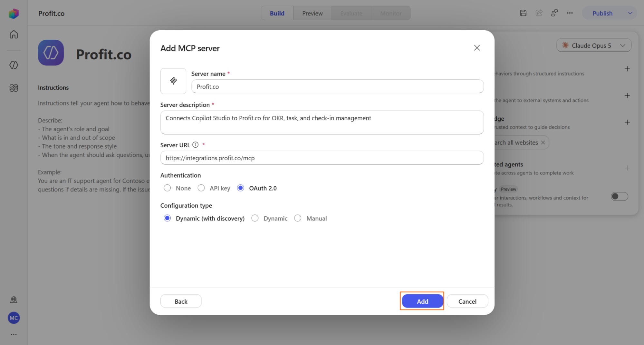Screen dimensions: 644x345
Task: Click the Publish button
Action: pyautogui.click(x=602, y=13)
